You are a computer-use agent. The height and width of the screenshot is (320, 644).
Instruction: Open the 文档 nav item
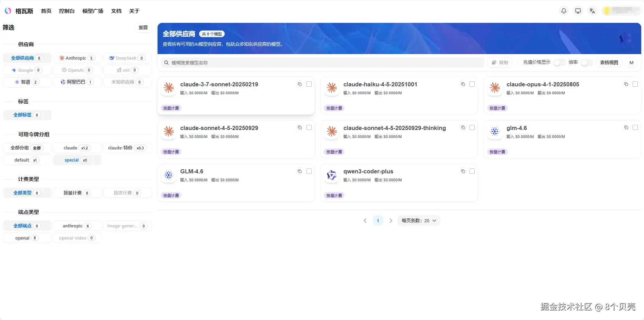[116, 11]
